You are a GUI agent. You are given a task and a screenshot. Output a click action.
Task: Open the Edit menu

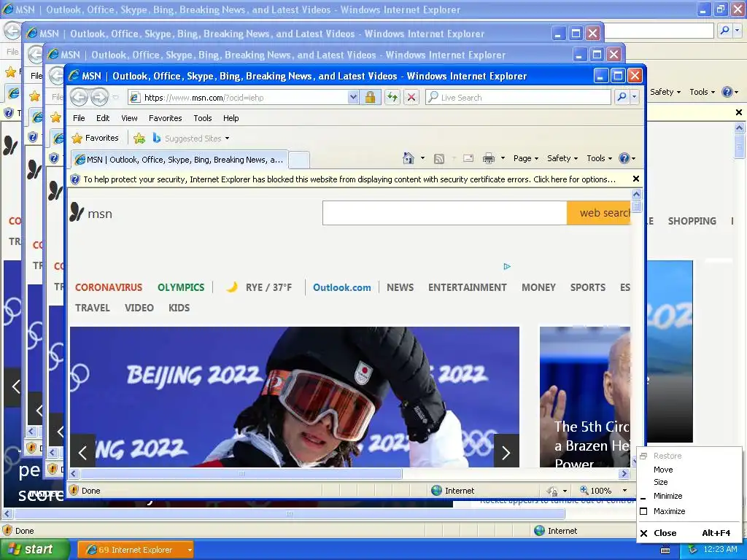[x=103, y=118]
